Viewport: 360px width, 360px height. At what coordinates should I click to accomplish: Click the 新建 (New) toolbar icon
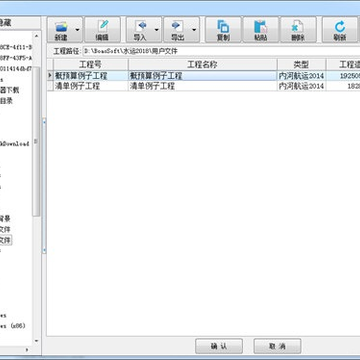[x=61, y=30]
